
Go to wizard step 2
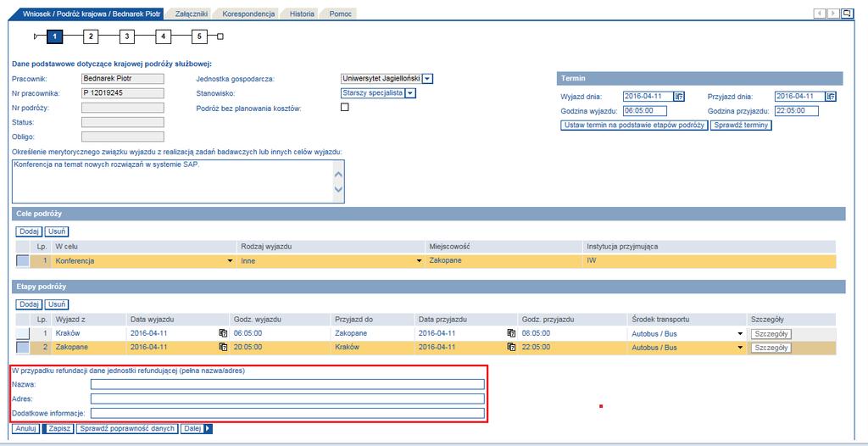91,36
